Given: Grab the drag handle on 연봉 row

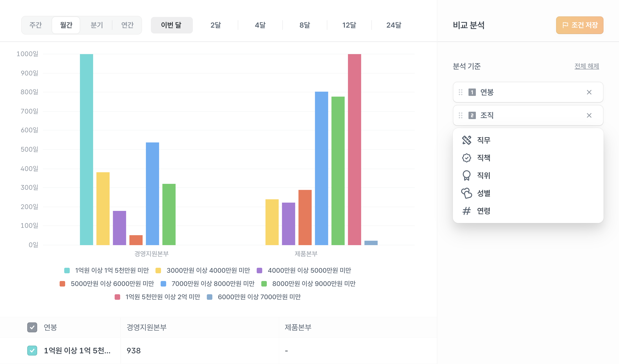Looking at the screenshot, I should [x=461, y=92].
